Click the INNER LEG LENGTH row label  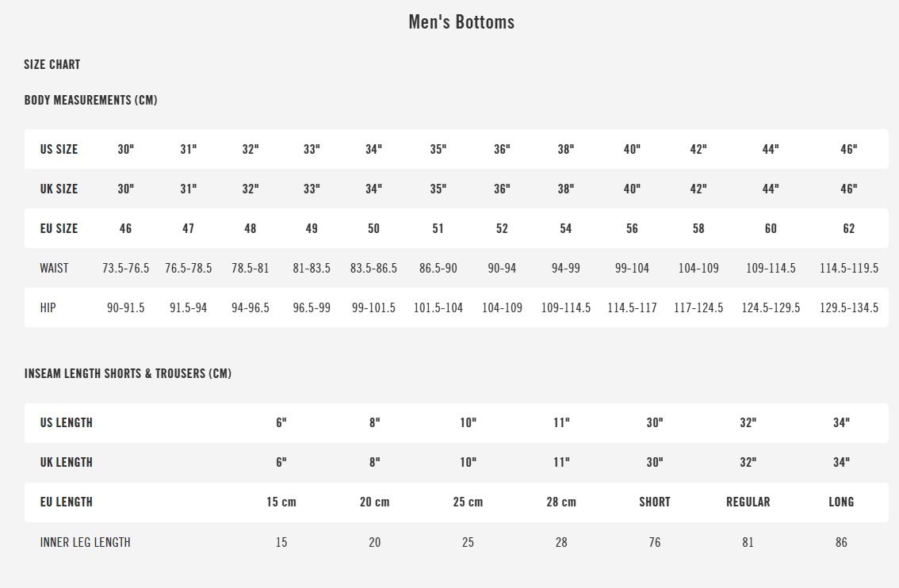pyautogui.click(x=86, y=542)
